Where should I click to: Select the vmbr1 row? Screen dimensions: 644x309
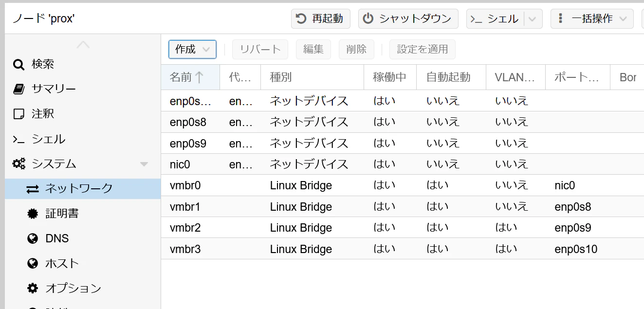pos(403,207)
